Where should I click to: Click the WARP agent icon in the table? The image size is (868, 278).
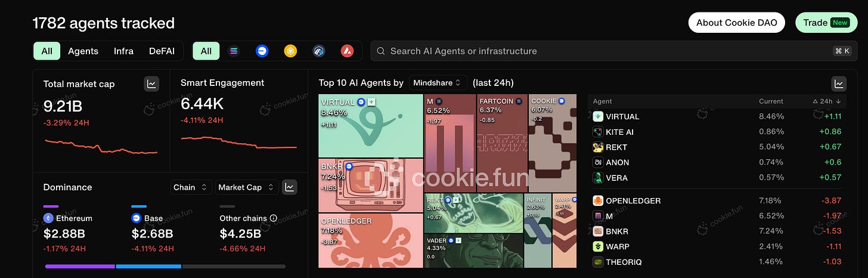point(598,246)
